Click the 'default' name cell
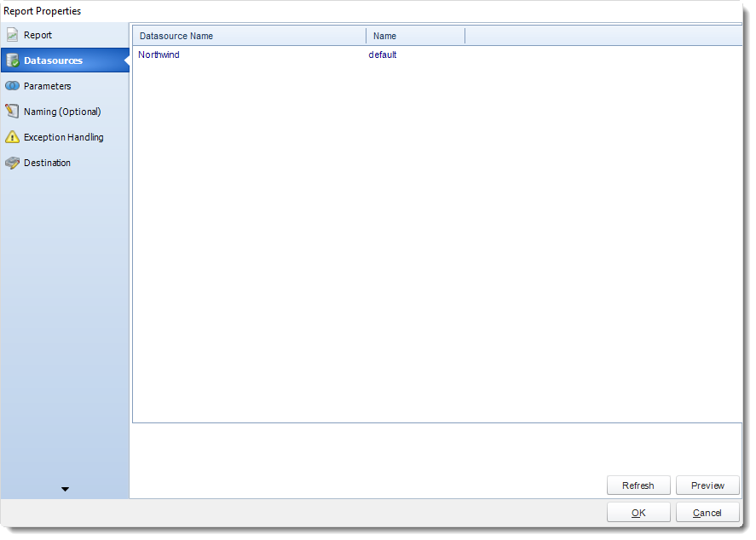756x540 pixels. (383, 55)
